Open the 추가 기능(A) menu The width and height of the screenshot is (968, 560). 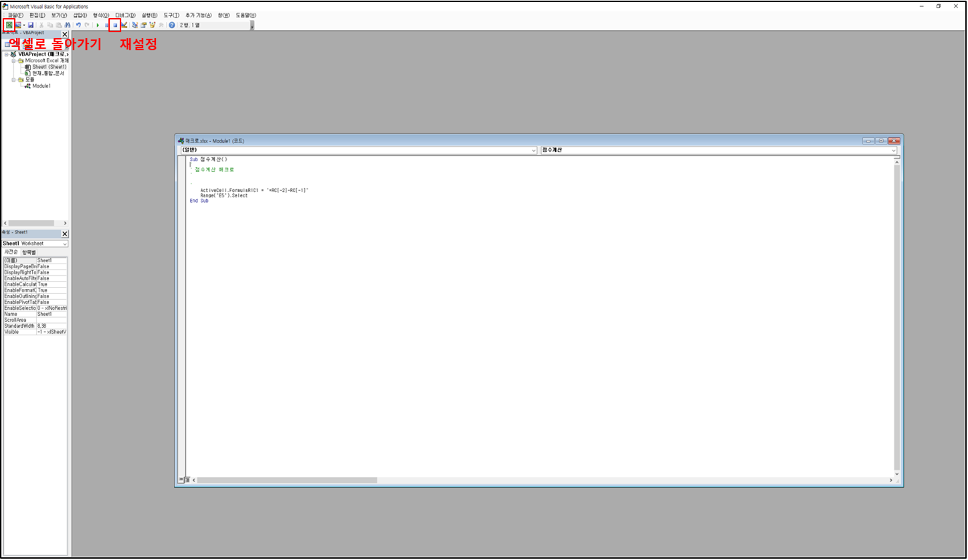pyautogui.click(x=199, y=15)
